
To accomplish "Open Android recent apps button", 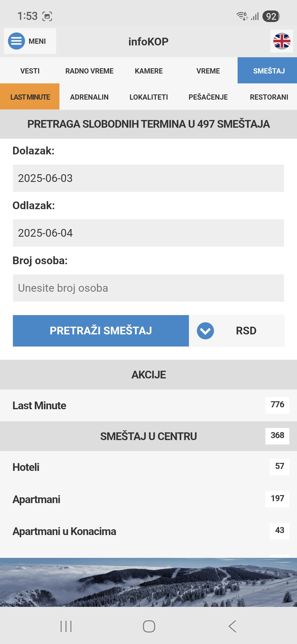I will point(66,626).
